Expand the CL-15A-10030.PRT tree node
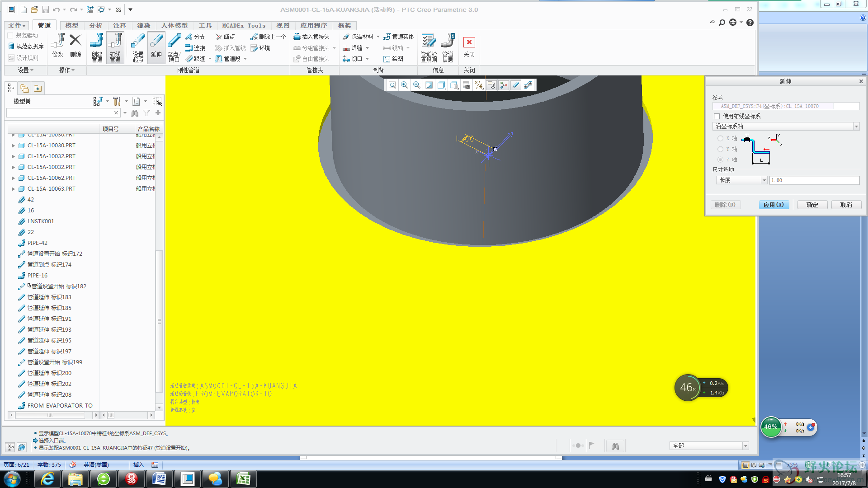 13,145
